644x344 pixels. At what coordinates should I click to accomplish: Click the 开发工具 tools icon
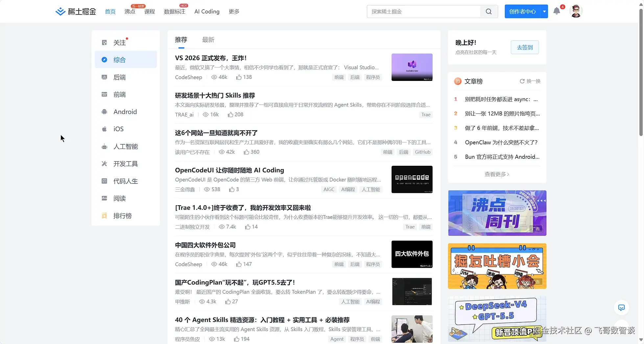[x=104, y=163]
